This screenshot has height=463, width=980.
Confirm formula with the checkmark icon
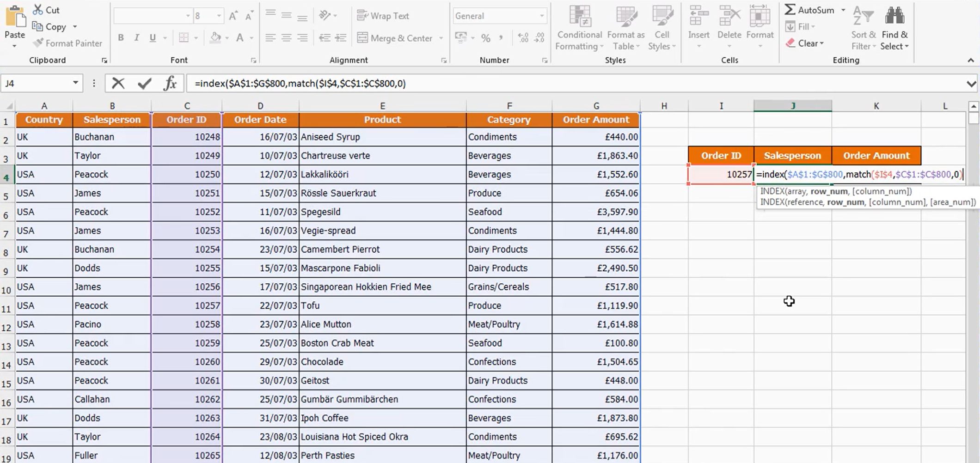145,83
